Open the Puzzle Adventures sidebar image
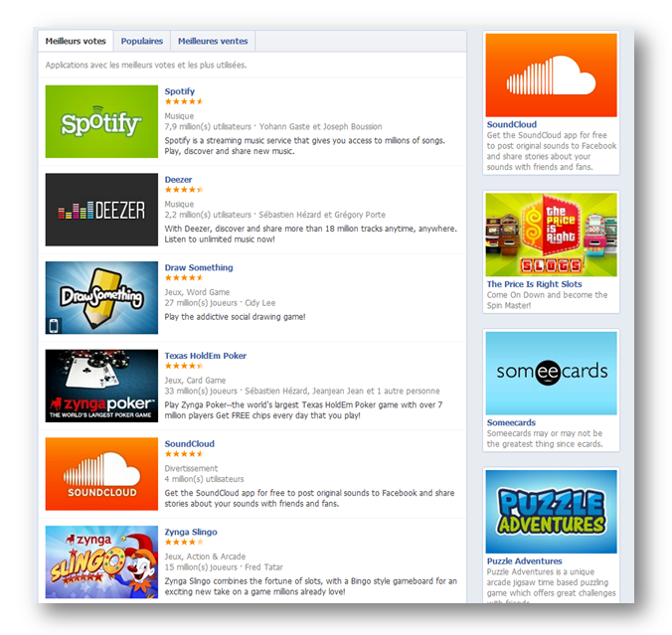 [551, 512]
